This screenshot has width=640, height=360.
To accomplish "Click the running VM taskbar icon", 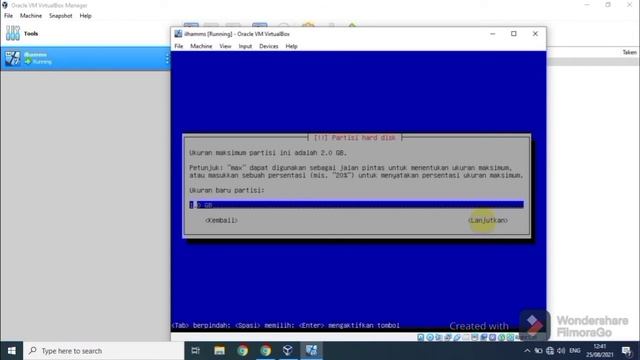I will pos(311,351).
